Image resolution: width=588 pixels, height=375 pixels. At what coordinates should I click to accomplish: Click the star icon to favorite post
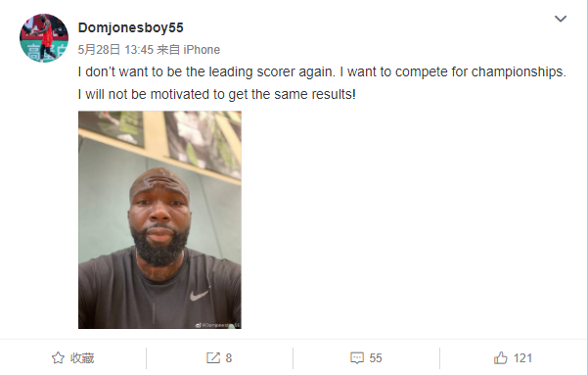(58, 357)
